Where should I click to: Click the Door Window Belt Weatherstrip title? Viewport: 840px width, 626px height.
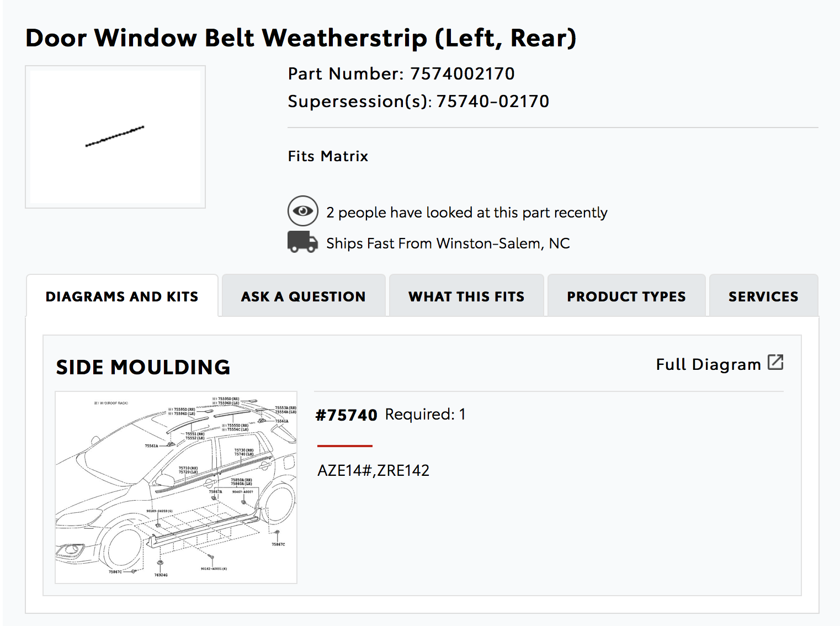pos(301,38)
